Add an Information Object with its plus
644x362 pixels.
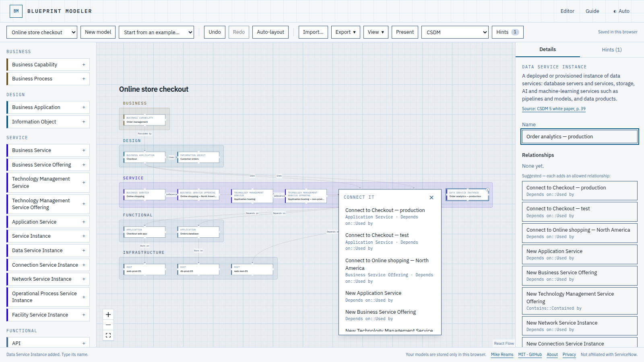click(84, 122)
